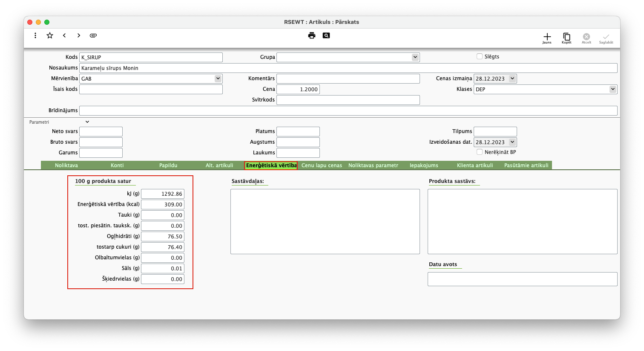The image size is (644, 351).
Task: Switch to the Papildu tab
Action: coord(168,165)
